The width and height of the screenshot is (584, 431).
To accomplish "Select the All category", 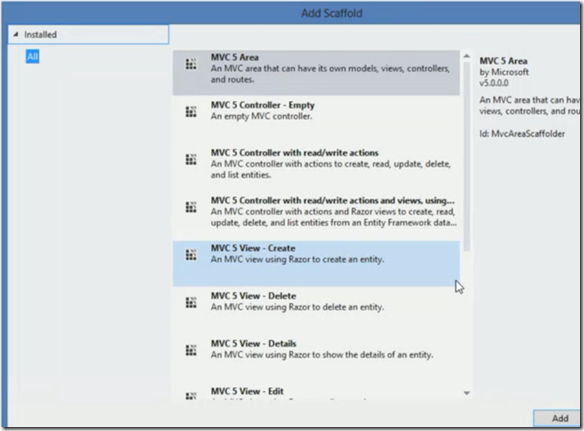I will tap(32, 57).
